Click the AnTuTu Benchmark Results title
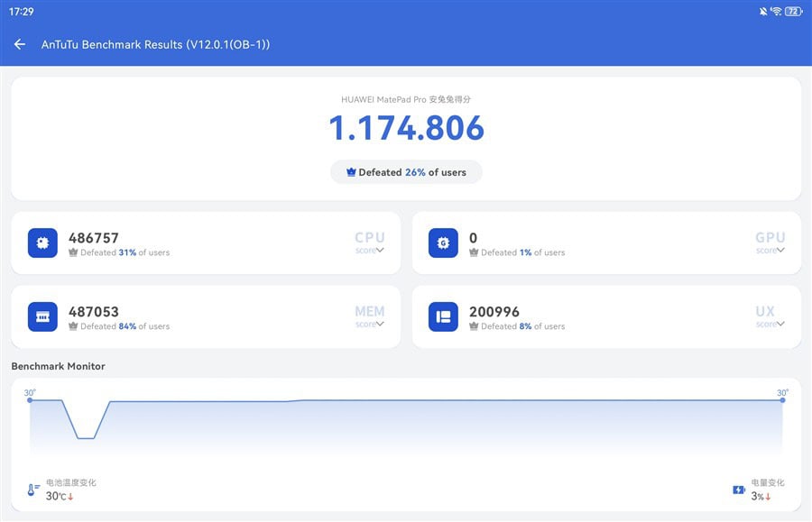This screenshot has width=812, height=522. [155, 44]
